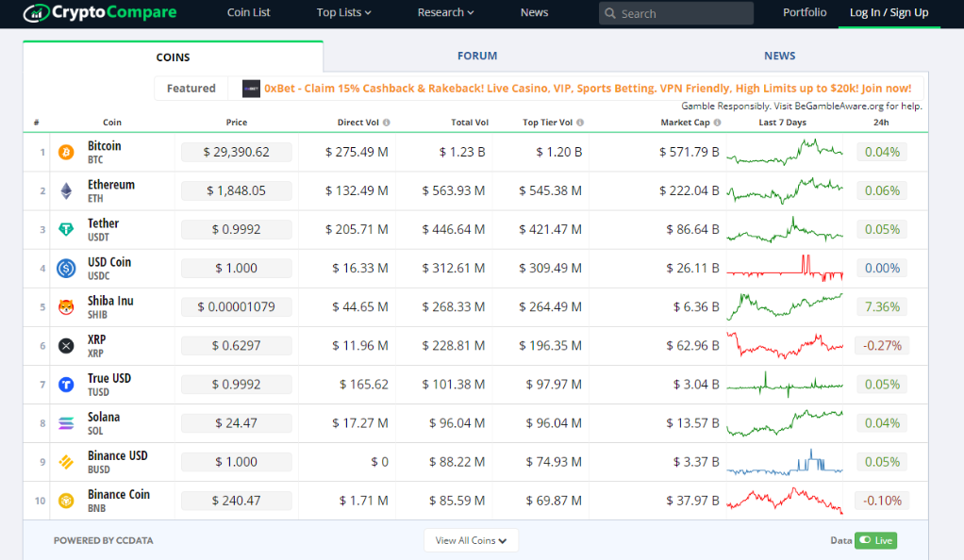Click the 0xBet ad thumbnail image
Viewport: 964px width, 560px height.
[251, 89]
